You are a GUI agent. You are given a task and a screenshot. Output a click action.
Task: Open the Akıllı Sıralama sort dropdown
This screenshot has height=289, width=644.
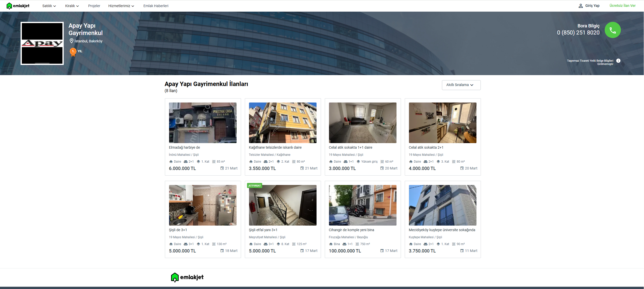[461, 85]
